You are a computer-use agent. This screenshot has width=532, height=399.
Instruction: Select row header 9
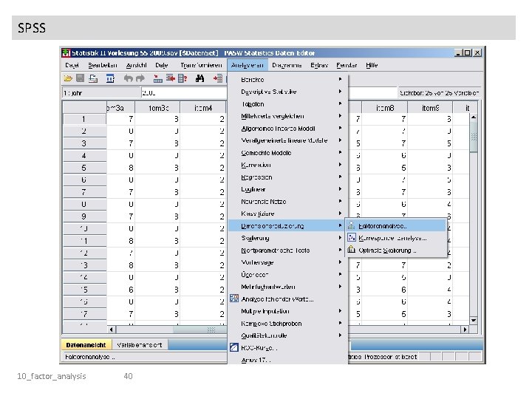point(84,216)
